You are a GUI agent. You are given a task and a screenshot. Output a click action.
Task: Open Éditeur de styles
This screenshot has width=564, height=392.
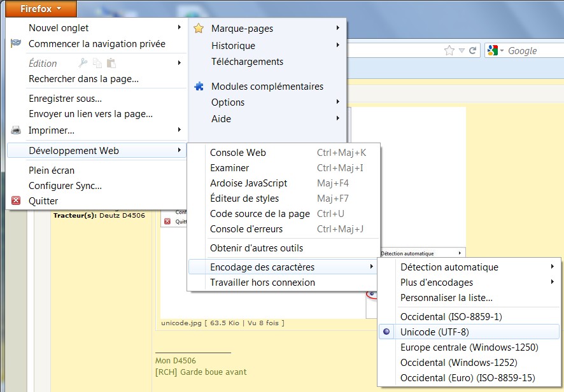click(283, 199)
